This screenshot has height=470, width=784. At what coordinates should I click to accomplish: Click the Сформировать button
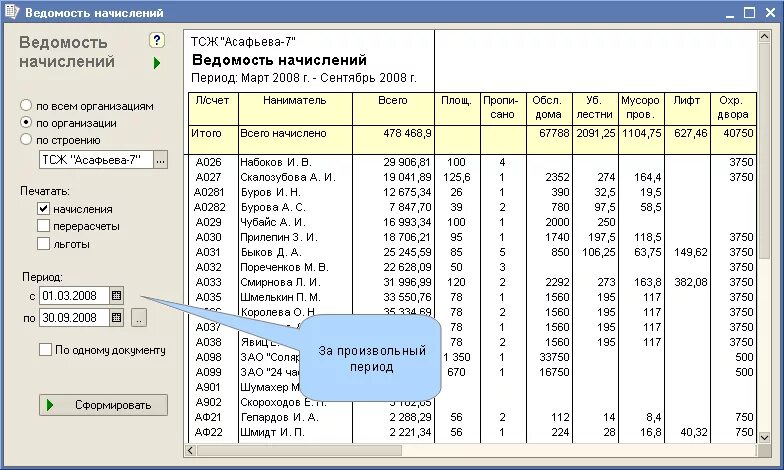104,405
